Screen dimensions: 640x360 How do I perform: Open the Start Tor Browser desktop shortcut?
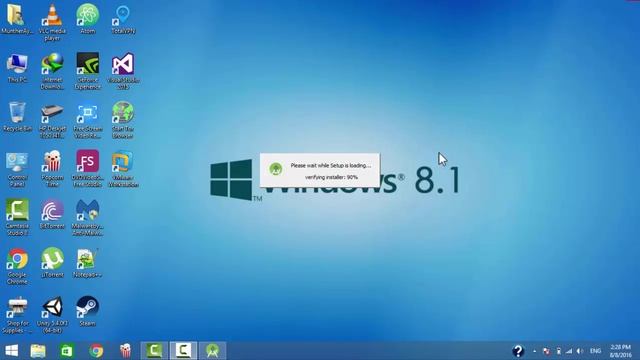(x=123, y=120)
